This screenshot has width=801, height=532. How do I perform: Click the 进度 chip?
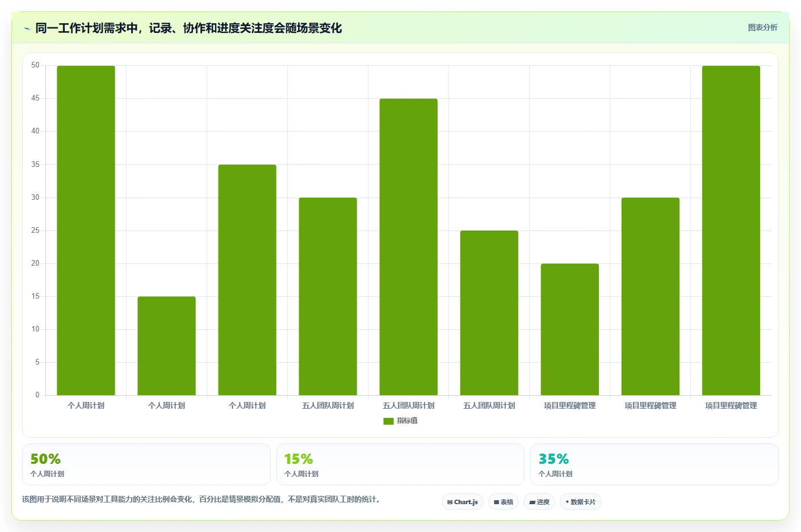(x=539, y=502)
